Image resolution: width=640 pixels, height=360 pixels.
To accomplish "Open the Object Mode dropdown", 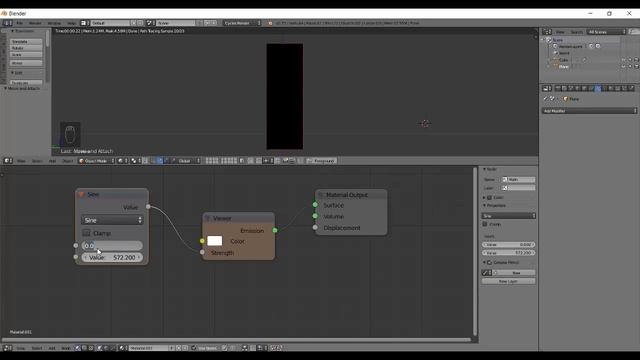I will point(96,161).
